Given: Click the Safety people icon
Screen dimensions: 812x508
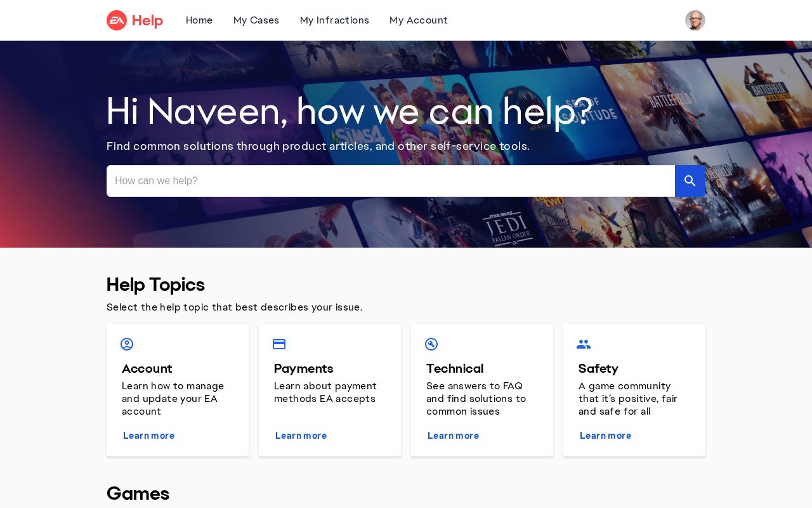Looking at the screenshot, I should tap(584, 344).
